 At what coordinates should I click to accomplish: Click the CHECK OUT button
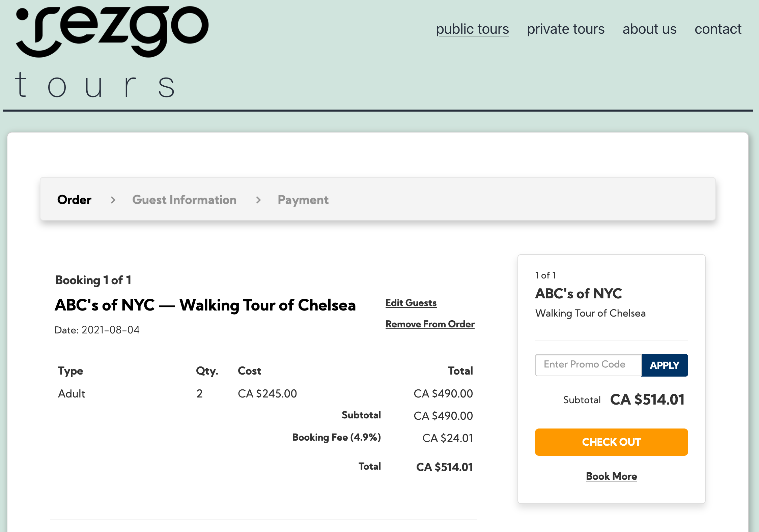click(x=611, y=442)
